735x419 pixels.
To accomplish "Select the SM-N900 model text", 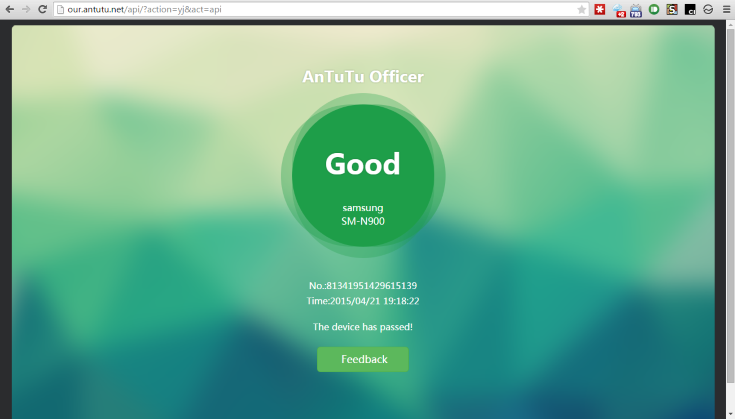I will point(363,221).
